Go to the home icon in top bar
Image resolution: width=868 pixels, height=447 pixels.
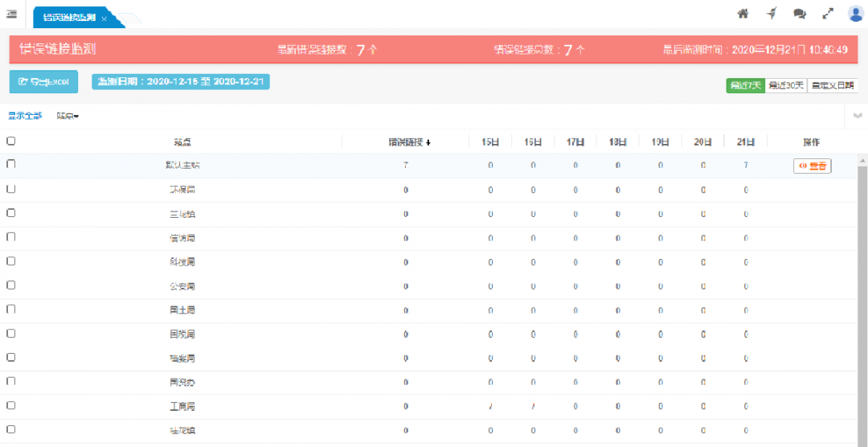743,14
